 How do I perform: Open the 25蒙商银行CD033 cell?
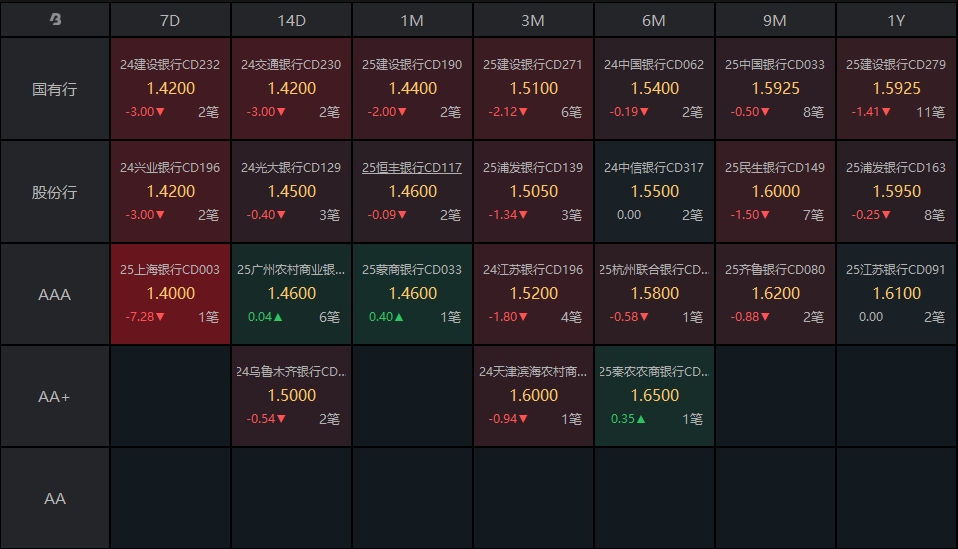(x=412, y=294)
